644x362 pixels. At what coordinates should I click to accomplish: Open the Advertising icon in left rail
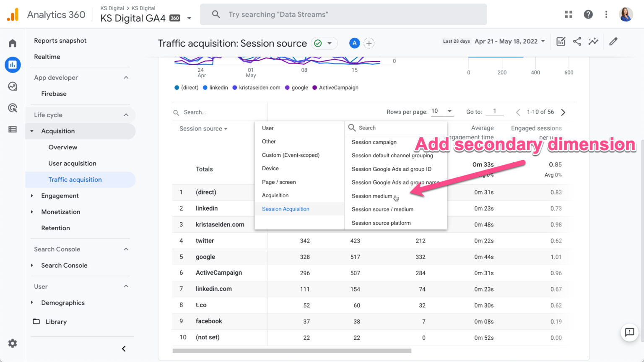(13, 108)
